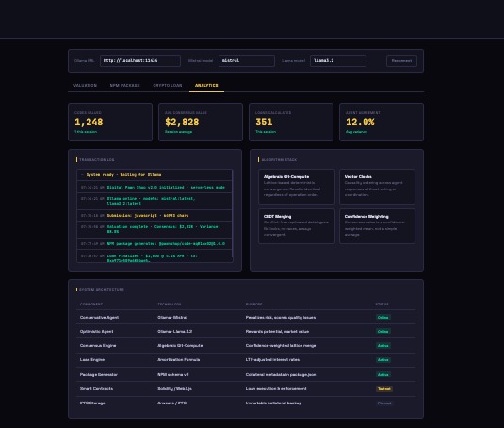Click the 'Loan finalized' log entry
The height and width of the screenshot is (428, 504).
tap(154, 256)
